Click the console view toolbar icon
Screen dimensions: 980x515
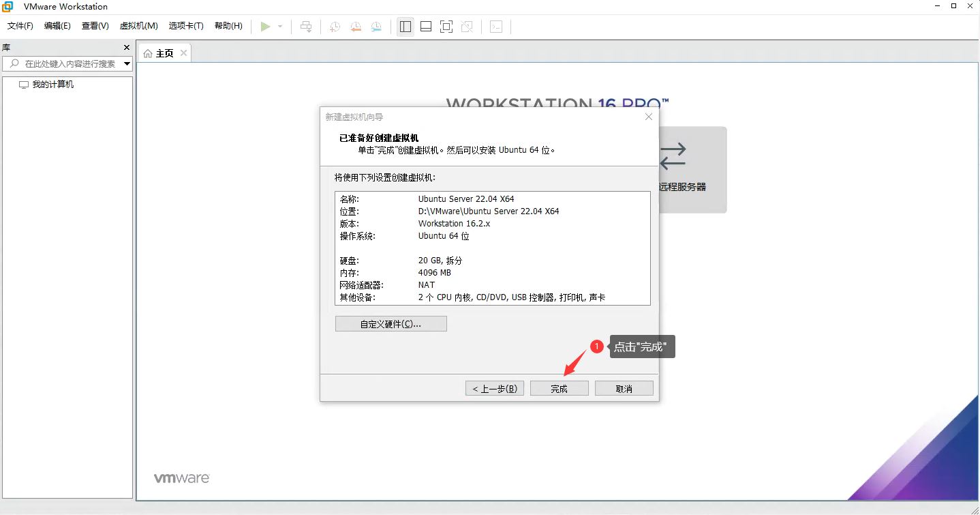[496, 27]
